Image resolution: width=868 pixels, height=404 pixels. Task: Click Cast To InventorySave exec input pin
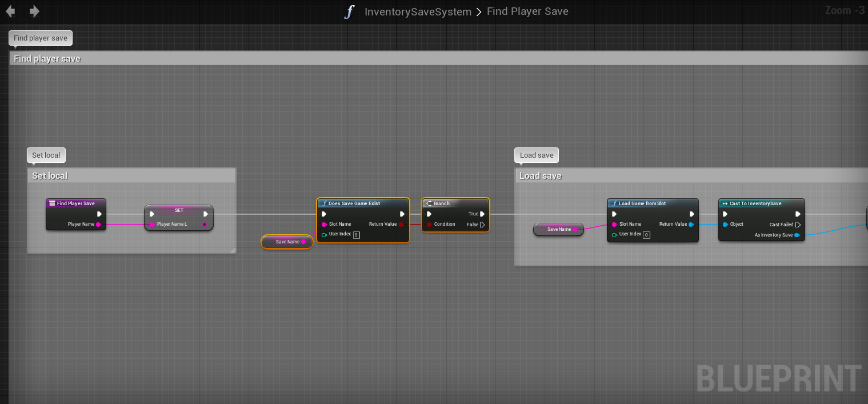(725, 214)
